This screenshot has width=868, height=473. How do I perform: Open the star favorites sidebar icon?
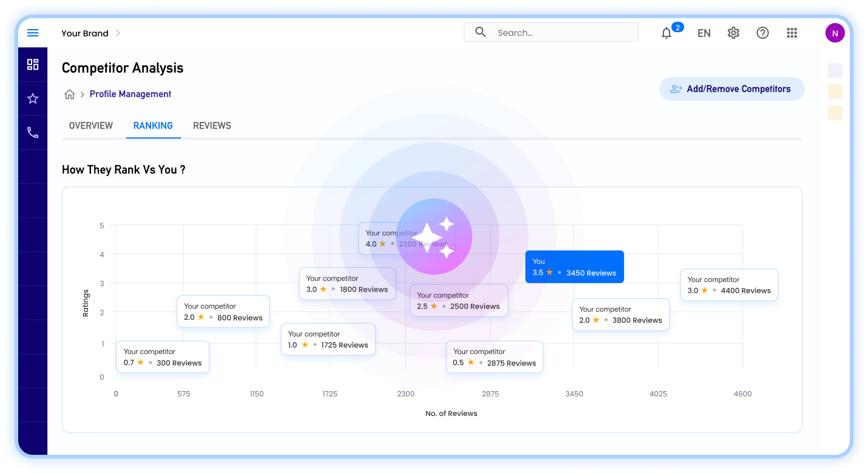[x=33, y=98]
